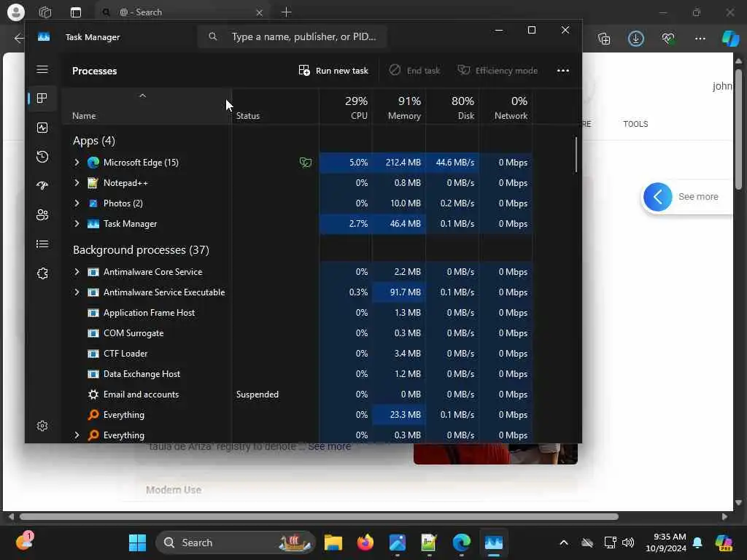Open the App history icon in sidebar

coord(42,157)
